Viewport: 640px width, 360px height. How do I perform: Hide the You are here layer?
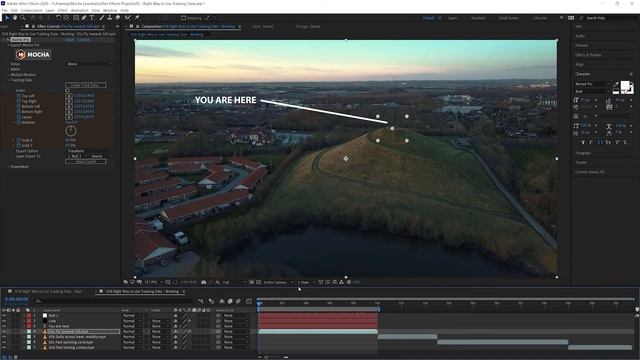4,326
